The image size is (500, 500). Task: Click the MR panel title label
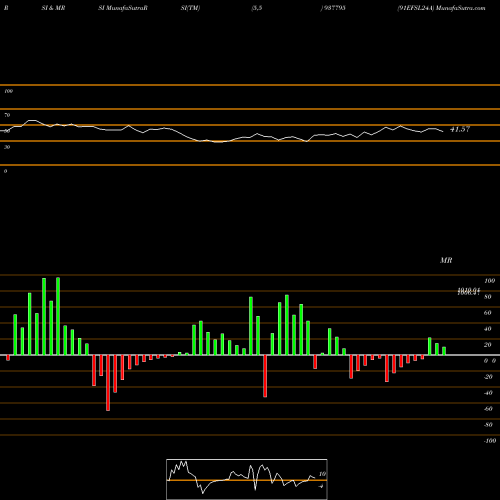point(446,260)
